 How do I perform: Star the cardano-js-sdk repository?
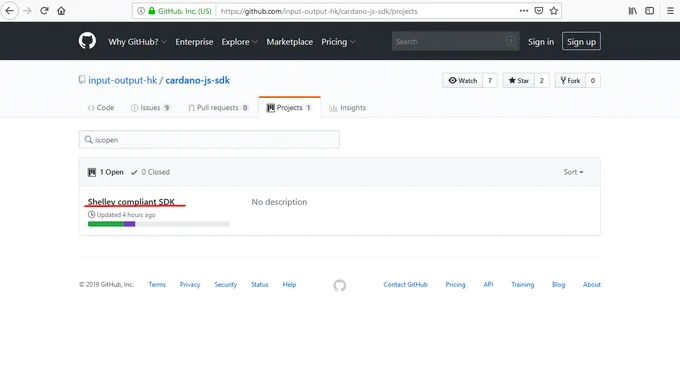click(x=518, y=81)
